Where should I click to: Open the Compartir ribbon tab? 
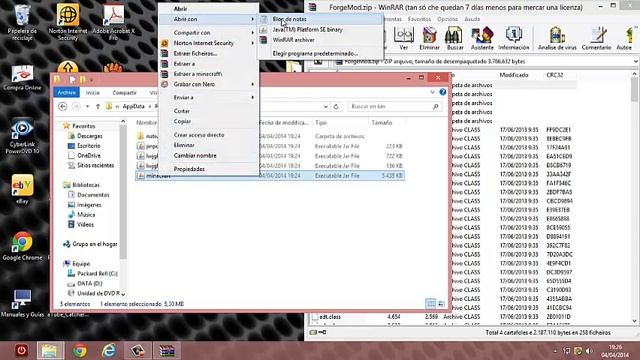tap(124, 93)
